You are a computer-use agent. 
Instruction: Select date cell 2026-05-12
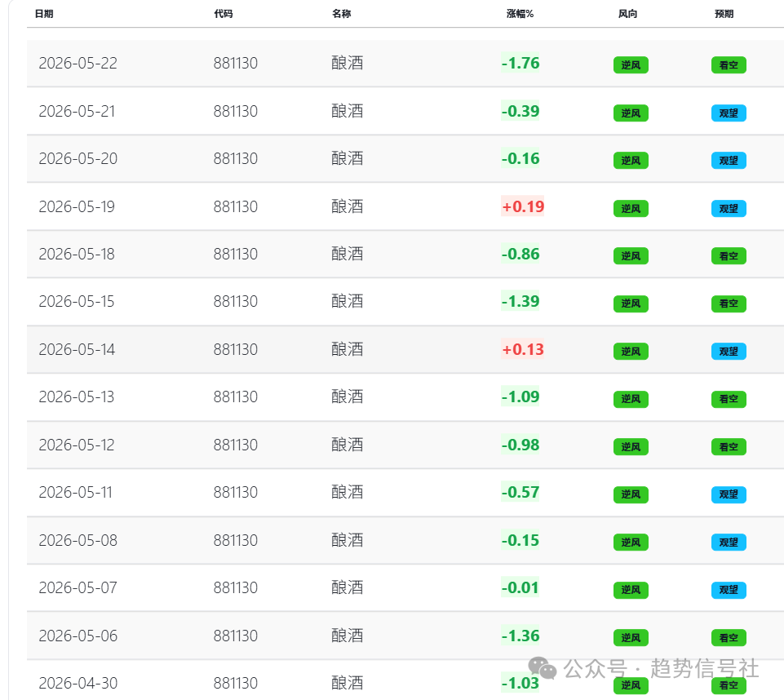click(x=77, y=445)
